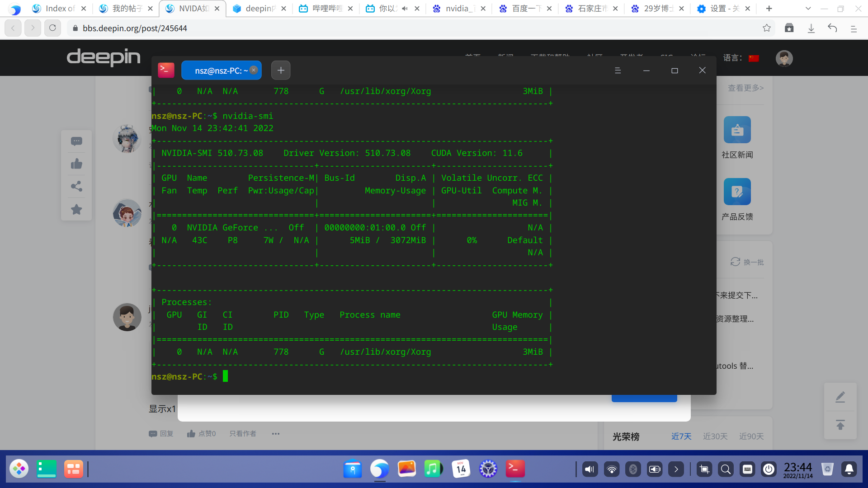Expand the tray arrow in dock
The image size is (868, 488).
(676, 469)
